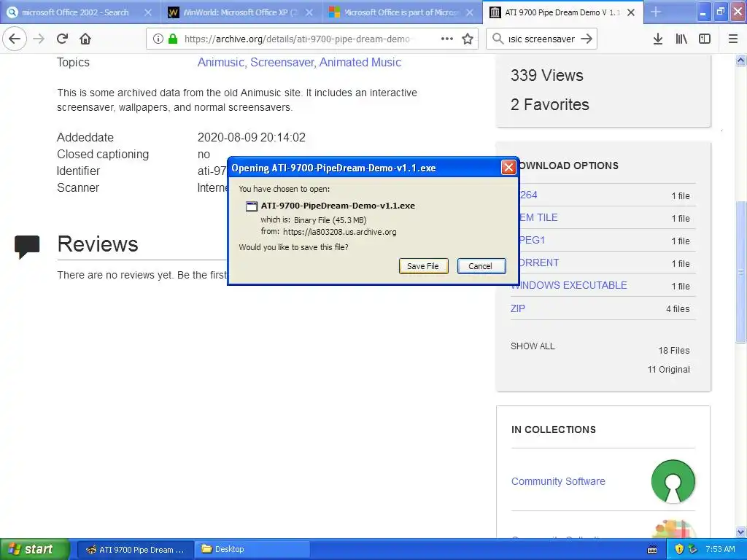The width and height of the screenshot is (747, 560).
Task: Switch to Microsoft Office is part of tab
Action: tap(402, 12)
